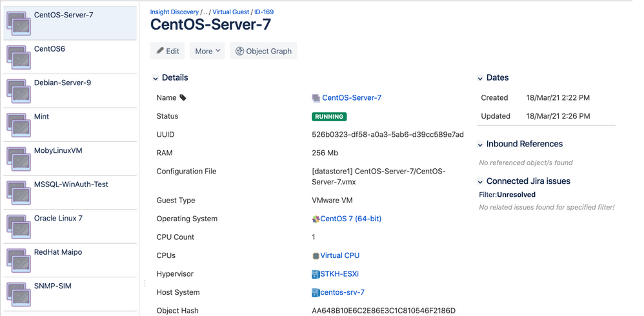644x316 pixels.
Task: Open the More dropdown menu
Action: coord(207,51)
